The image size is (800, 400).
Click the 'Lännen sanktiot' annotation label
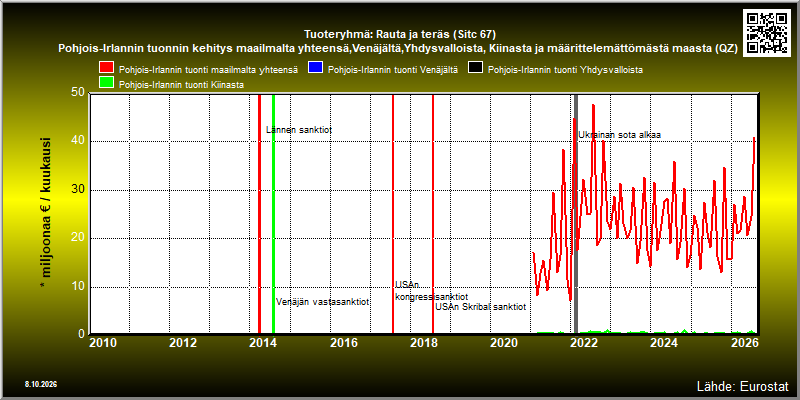point(299,130)
